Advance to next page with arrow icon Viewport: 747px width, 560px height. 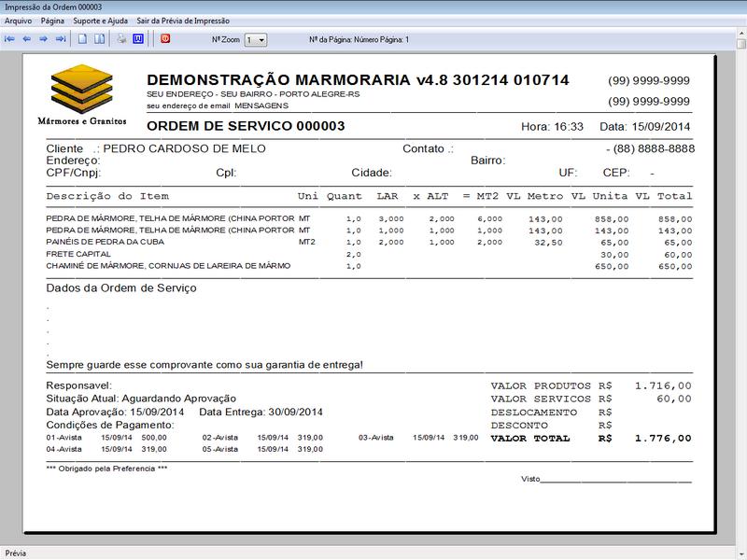[x=43, y=37]
